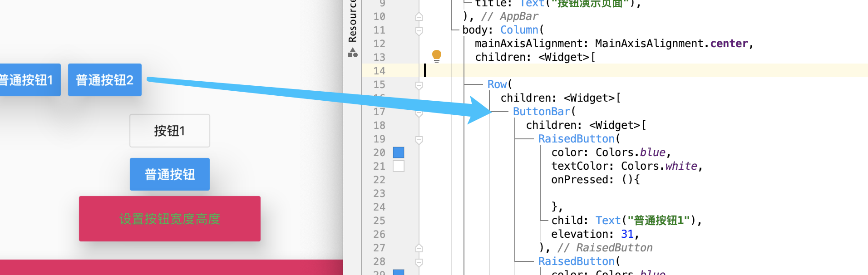Click children: <Widget>[ on line 16
The width and height of the screenshot is (868, 275).
[x=561, y=98]
